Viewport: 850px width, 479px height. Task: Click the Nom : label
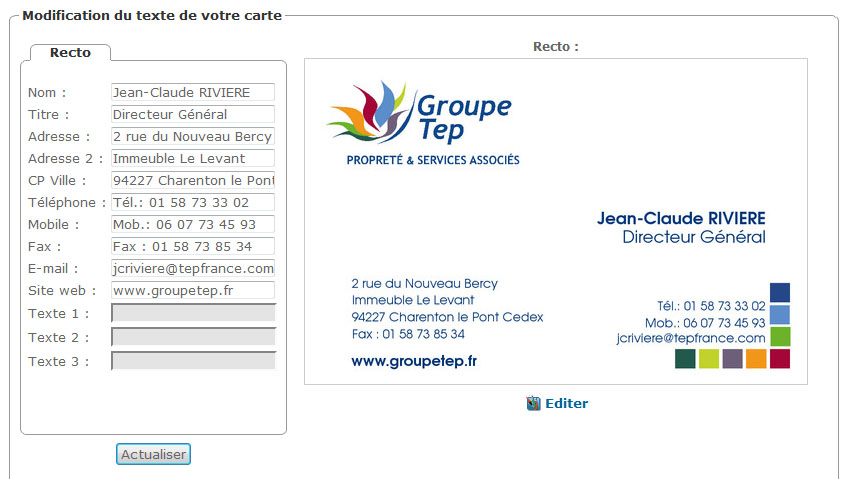[x=47, y=93]
